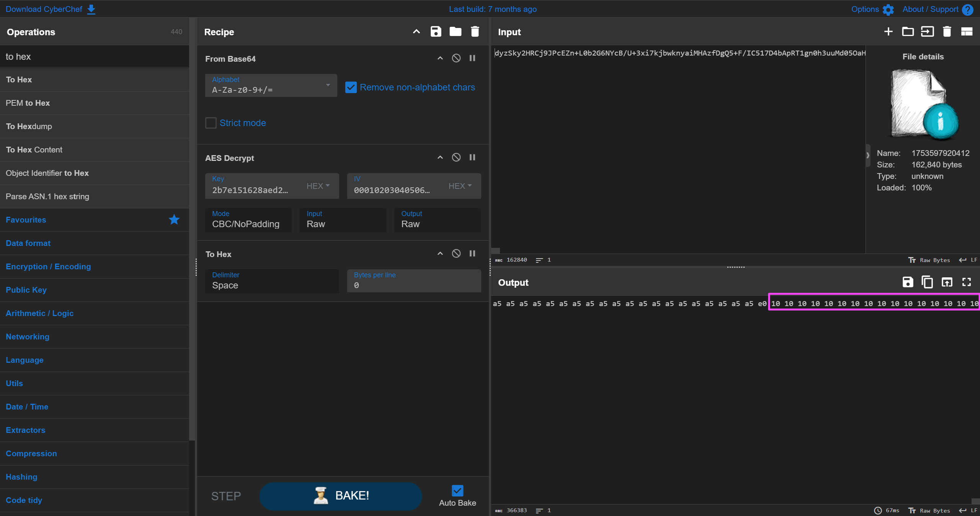This screenshot has height=516, width=980.
Task: Copy raw output to clipboard
Action: (x=927, y=282)
